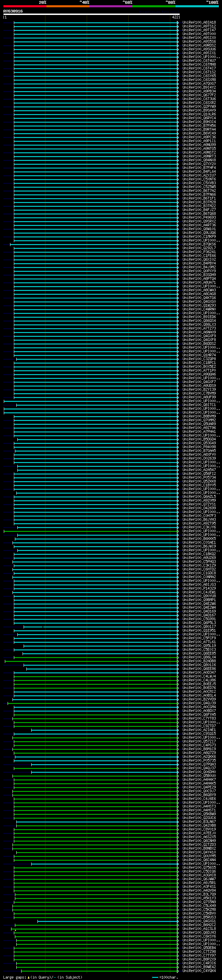The height and width of the screenshot is (980, 222).
Task: Select hit label UniRef100_B2VVD9
Action: click(199, 699)
